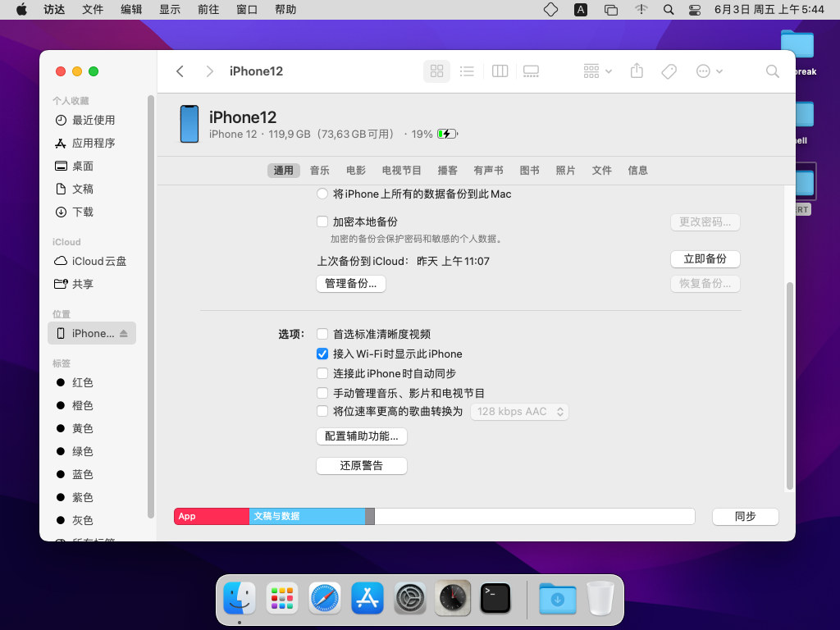The width and height of the screenshot is (840, 630).
Task: Switch to the 电影 tab
Action: (356, 171)
